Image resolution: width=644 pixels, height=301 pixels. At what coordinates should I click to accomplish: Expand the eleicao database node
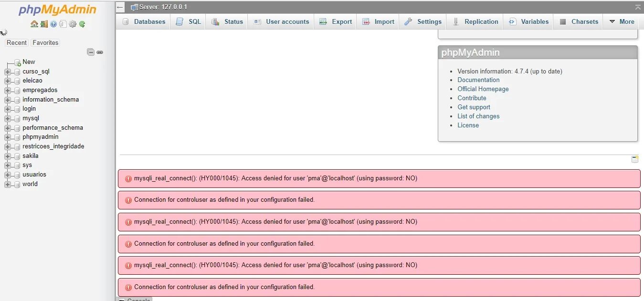(7, 81)
